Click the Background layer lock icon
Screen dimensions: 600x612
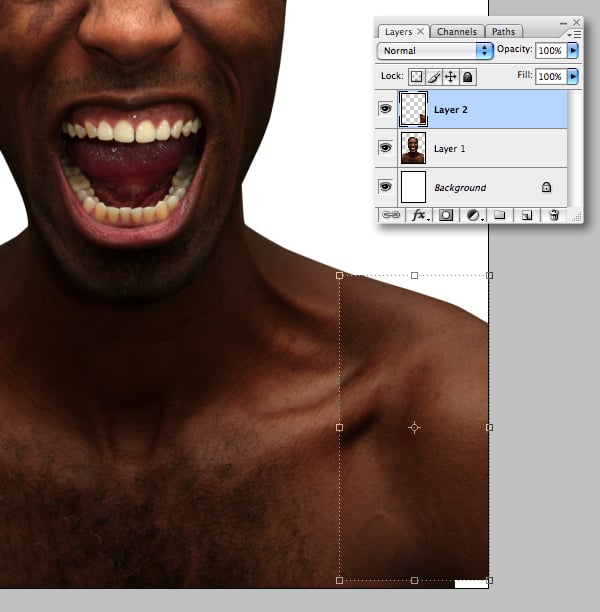(x=546, y=187)
